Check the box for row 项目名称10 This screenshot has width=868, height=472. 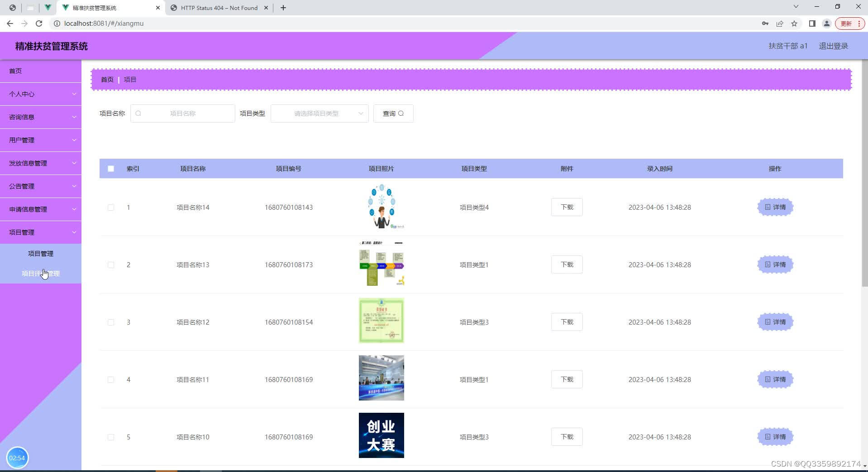111,437
